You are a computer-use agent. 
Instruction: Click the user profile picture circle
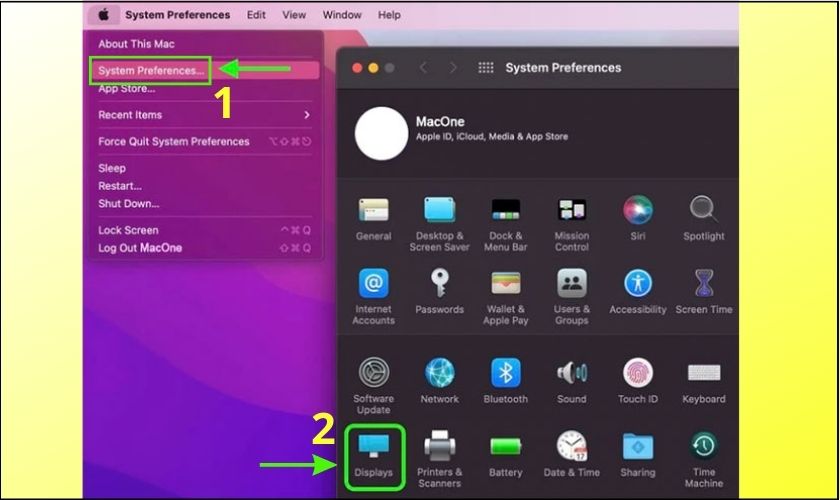pyautogui.click(x=381, y=133)
